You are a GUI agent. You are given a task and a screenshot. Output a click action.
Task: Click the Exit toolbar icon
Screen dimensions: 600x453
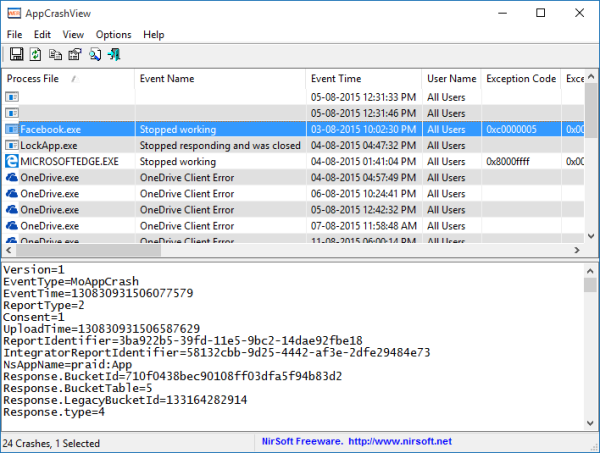[114, 55]
